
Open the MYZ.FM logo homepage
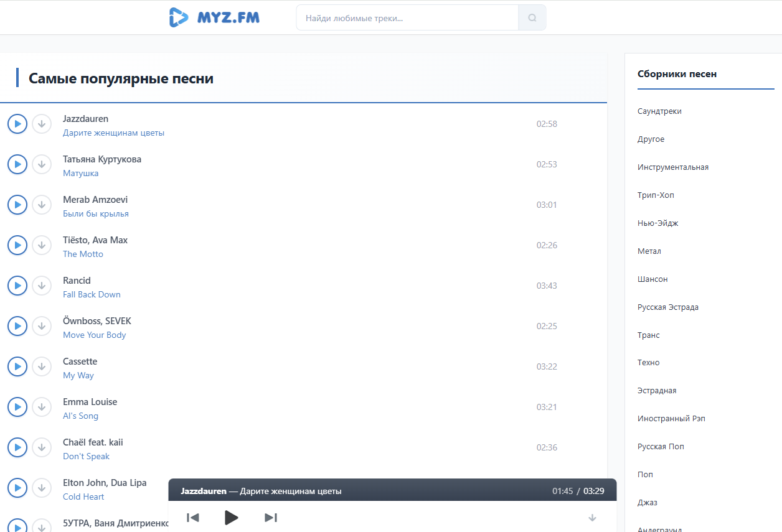214,17
